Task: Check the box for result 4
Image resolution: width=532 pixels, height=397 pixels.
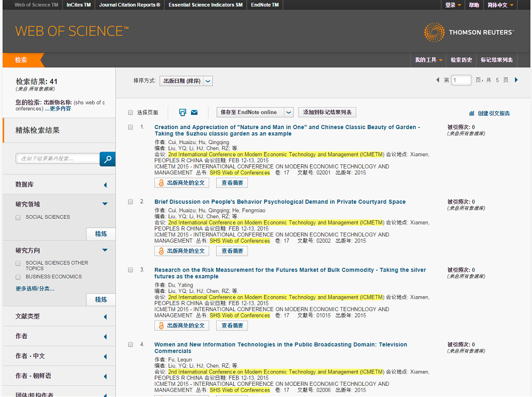Action: [x=130, y=344]
